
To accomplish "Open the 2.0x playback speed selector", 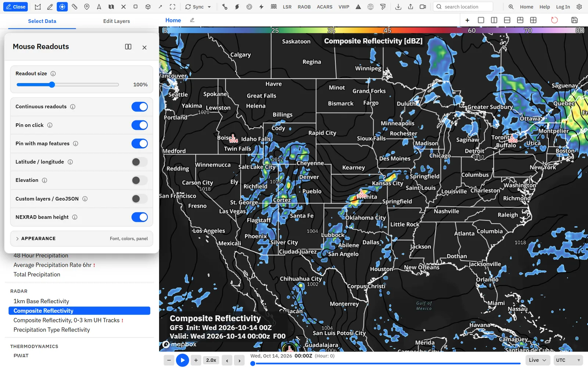I will point(211,360).
